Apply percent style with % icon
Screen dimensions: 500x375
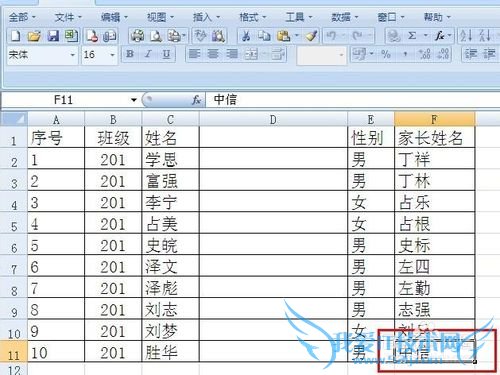click(386, 54)
